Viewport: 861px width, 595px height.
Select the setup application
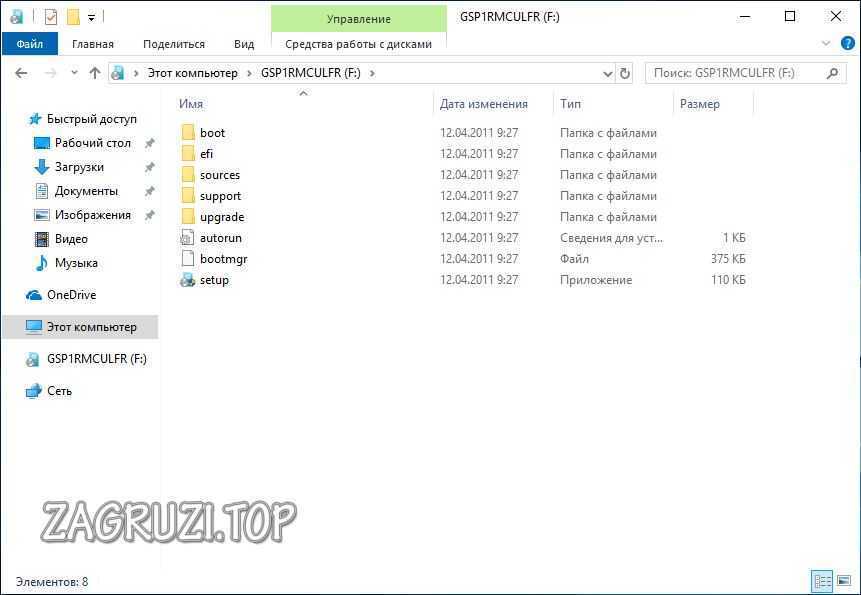tap(214, 280)
